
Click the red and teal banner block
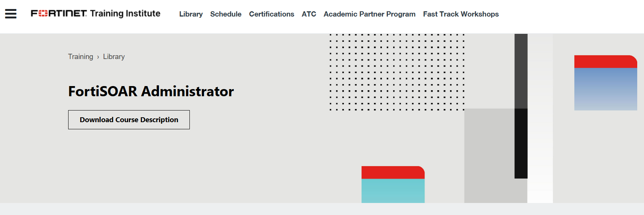click(393, 185)
